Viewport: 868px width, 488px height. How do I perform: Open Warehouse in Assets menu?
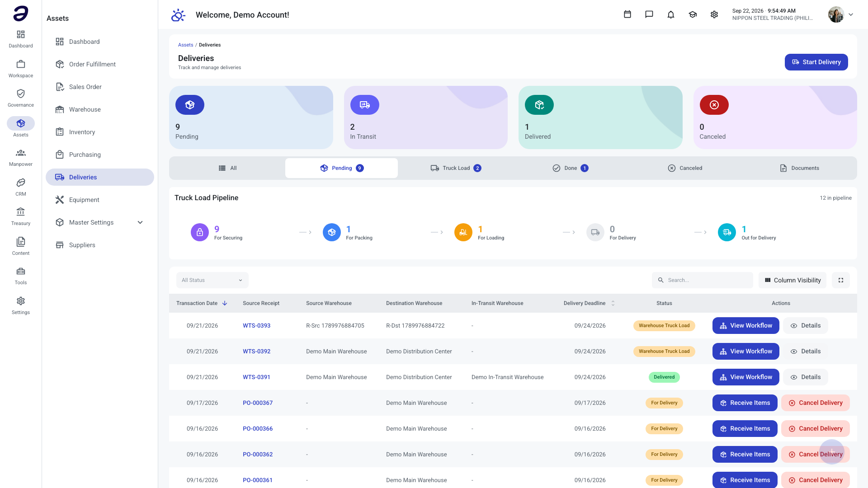coord(100,109)
